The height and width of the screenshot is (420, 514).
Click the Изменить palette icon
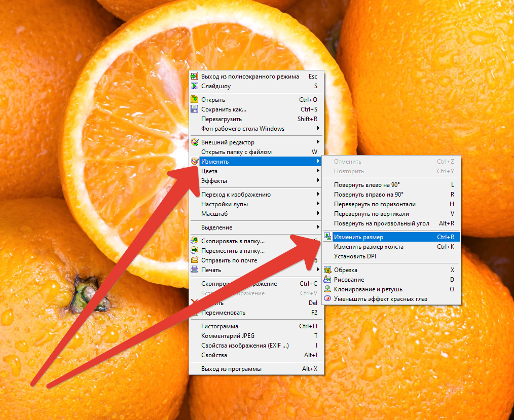[x=194, y=161]
